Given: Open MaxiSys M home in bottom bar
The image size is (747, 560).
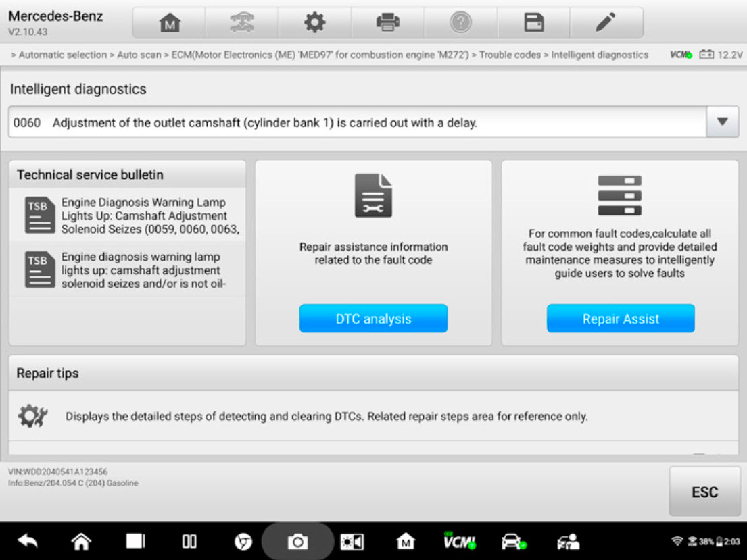Looking at the screenshot, I should (406, 541).
